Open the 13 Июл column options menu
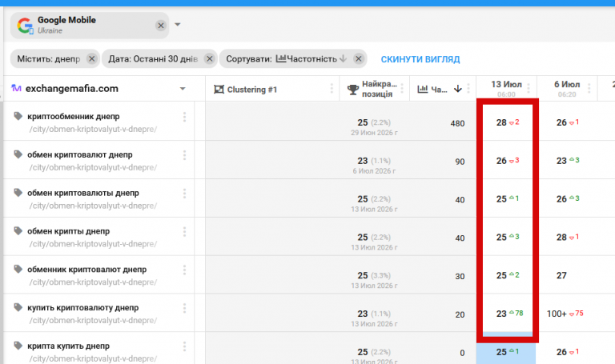The width and height of the screenshot is (615, 364). click(529, 89)
